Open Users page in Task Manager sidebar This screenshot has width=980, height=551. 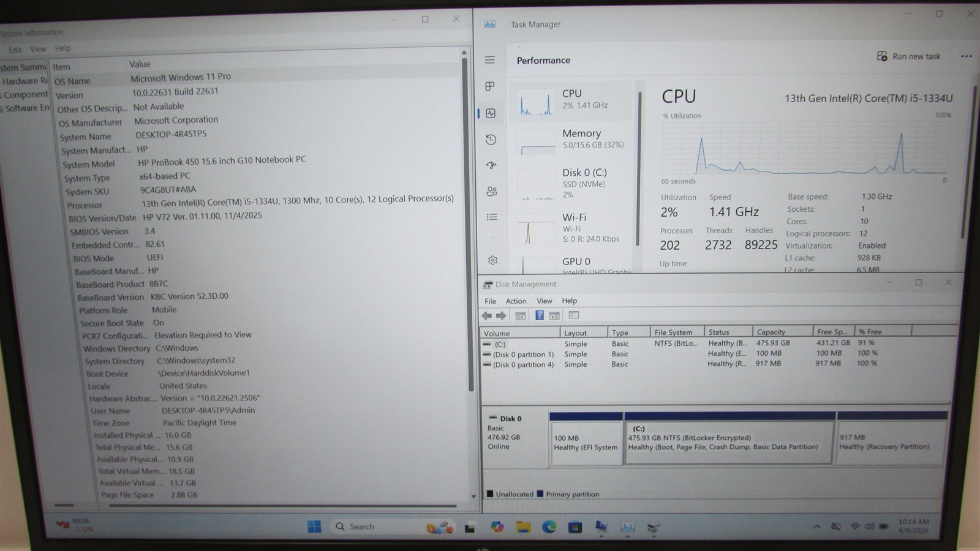[491, 192]
